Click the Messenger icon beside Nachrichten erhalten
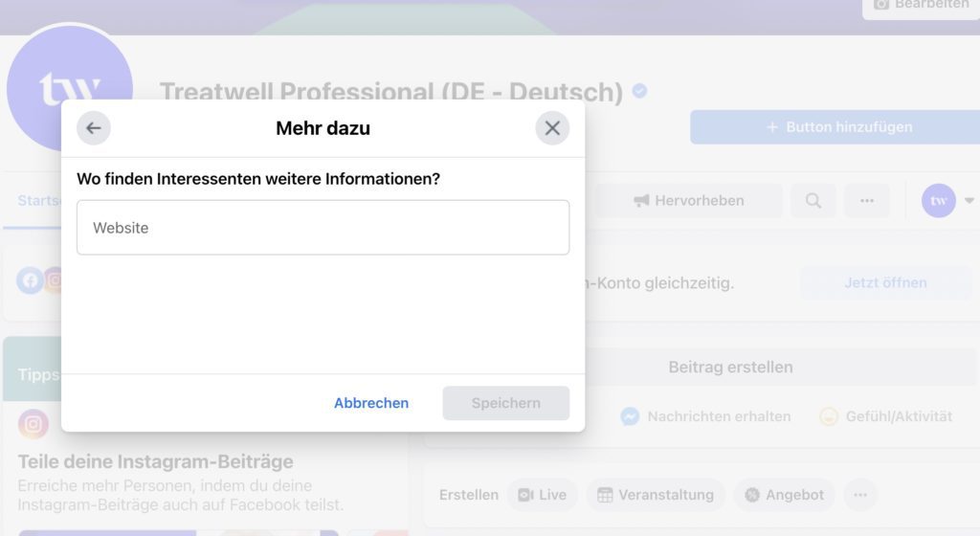980x536 pixels. click(630, 416)
